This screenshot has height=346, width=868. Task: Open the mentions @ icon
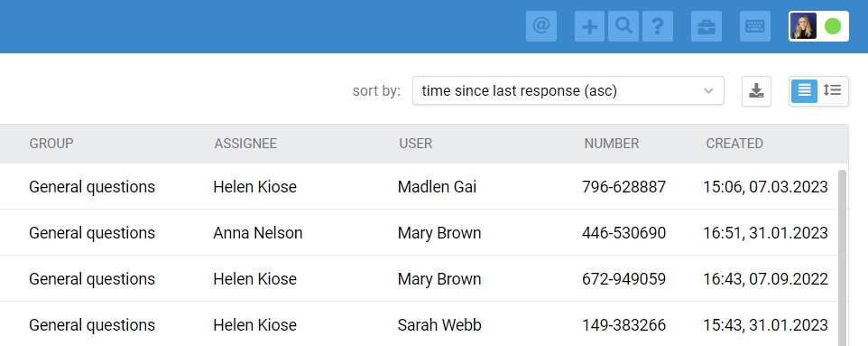pos(540,26)
